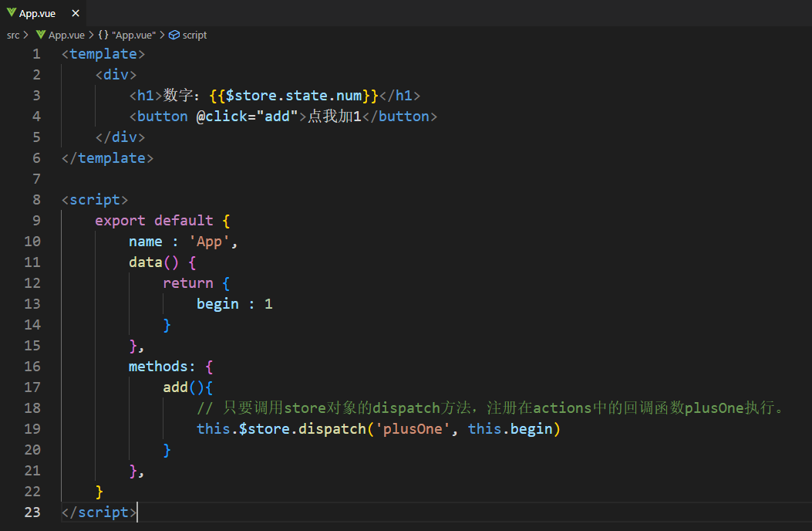Click the script cube symbol icon
Image resolution: width=812 pixels, height=531 pixels.
[x=174, y=35]
